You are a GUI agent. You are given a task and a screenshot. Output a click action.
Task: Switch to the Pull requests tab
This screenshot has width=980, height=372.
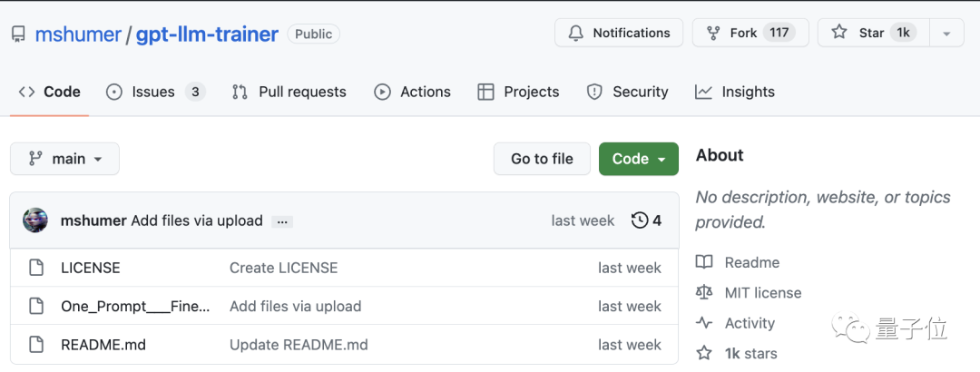[289, 92]
